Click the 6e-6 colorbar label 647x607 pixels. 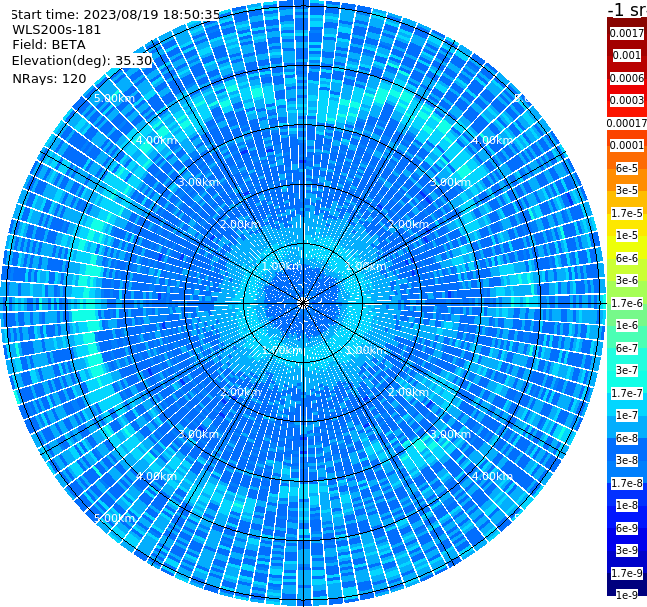click(x=627, y=258)
